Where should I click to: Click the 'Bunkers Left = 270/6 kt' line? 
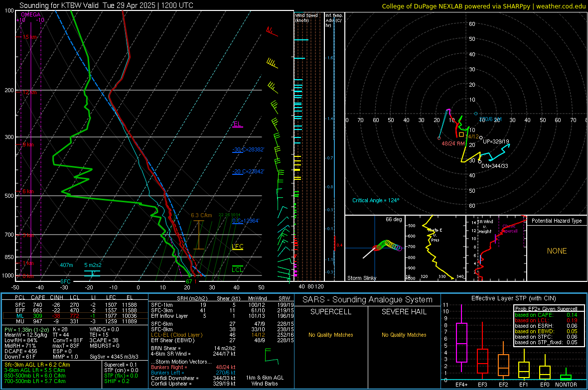(x=193, y=373)
